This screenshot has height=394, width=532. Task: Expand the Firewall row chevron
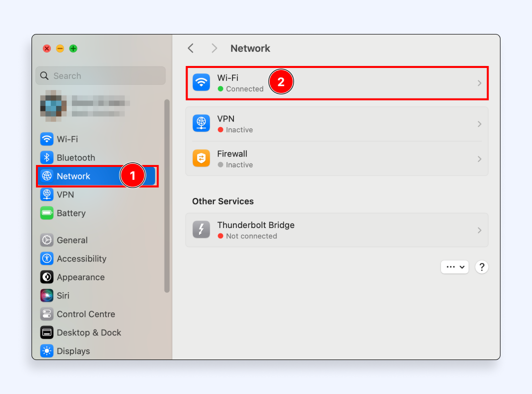tap(479, 159)
